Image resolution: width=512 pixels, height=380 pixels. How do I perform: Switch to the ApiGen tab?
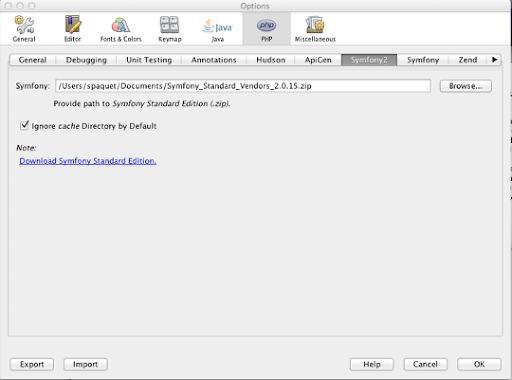(x=318, y=60)
